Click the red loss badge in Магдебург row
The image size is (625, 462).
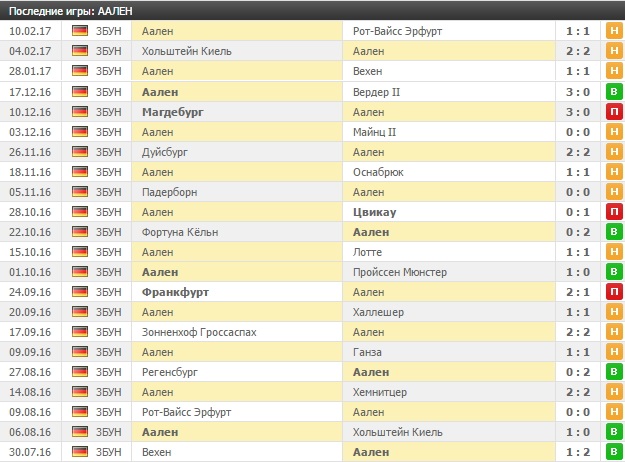coord(614,112)
